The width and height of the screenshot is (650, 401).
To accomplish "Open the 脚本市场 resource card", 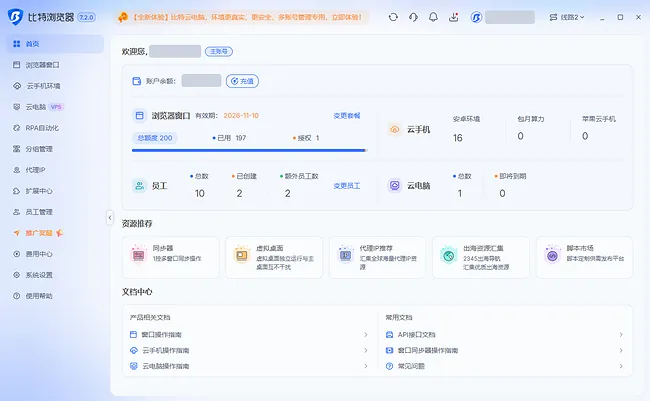I will [x=585, y=258].
